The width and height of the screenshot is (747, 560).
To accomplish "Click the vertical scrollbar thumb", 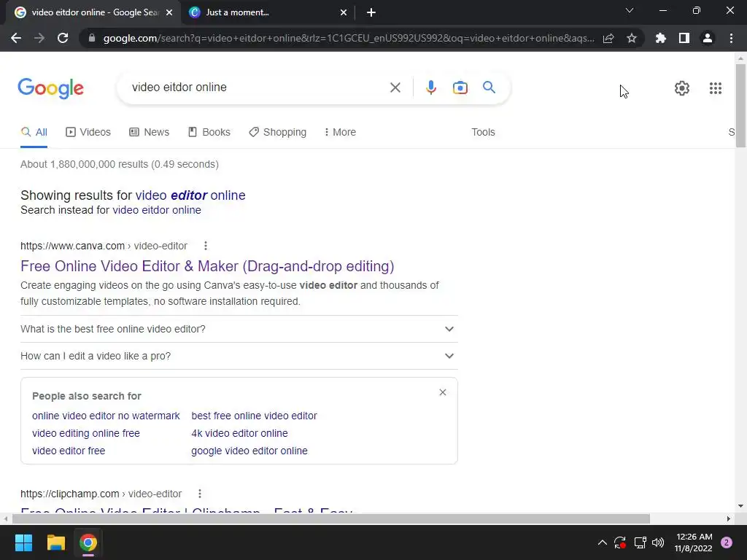I will pos(740,106).
